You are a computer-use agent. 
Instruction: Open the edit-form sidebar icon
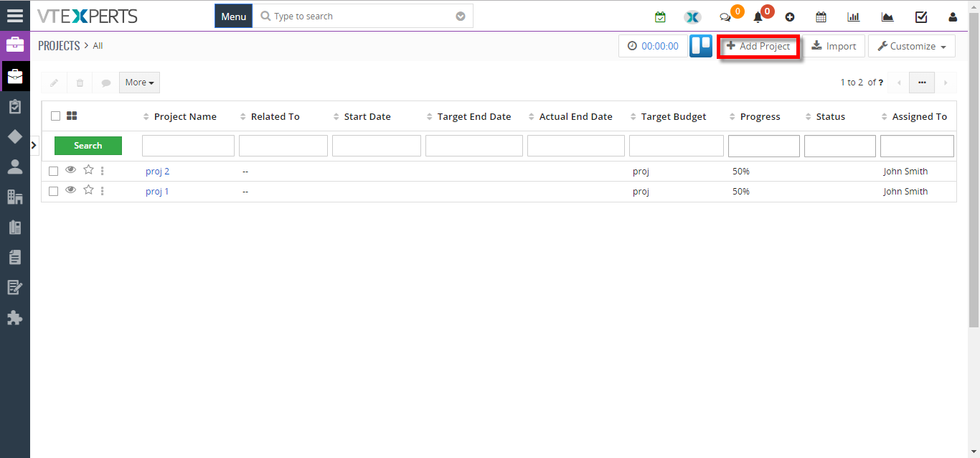tap(15, 287)
